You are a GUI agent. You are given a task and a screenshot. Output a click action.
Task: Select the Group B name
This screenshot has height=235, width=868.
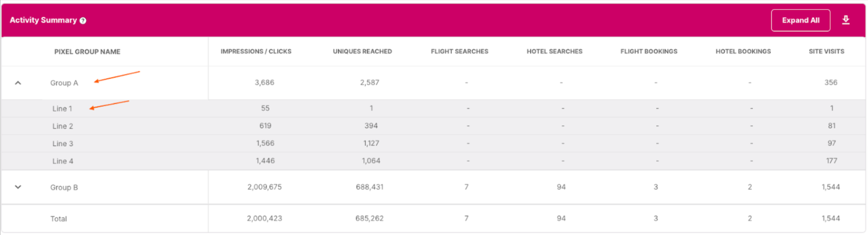(x=64, y=187)
